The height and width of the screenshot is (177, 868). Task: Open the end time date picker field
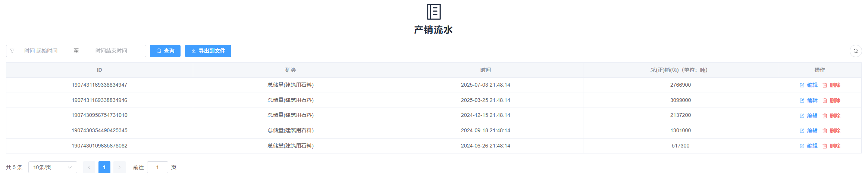111,51
